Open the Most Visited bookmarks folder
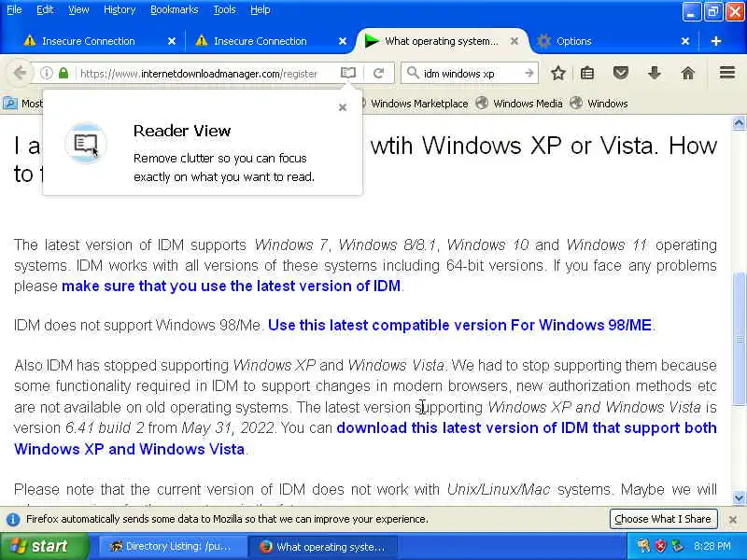This screenshot has width=747, height=560. 22,104
